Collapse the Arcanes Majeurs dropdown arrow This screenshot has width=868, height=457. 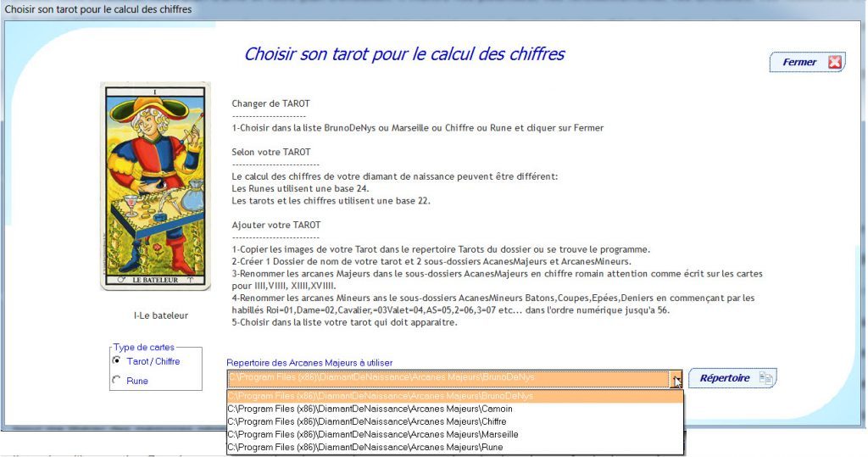(x=676, y=379)
